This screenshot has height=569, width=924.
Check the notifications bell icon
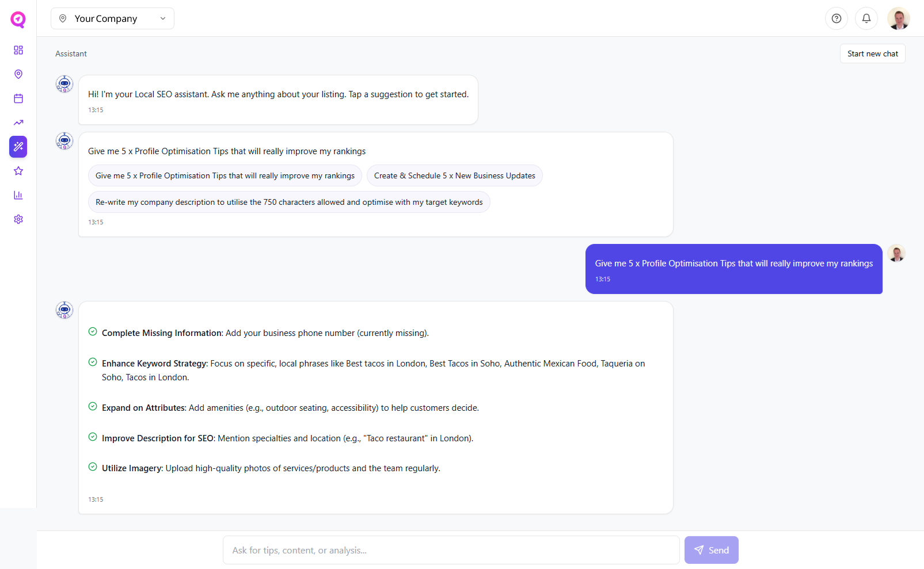[x=866, y=18]
